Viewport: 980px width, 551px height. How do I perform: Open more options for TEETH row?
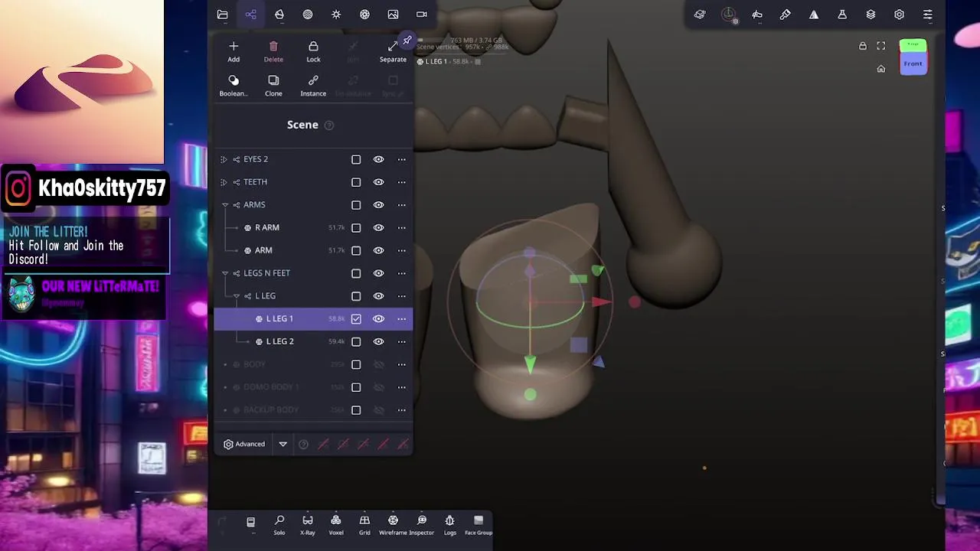click(401, 182)
